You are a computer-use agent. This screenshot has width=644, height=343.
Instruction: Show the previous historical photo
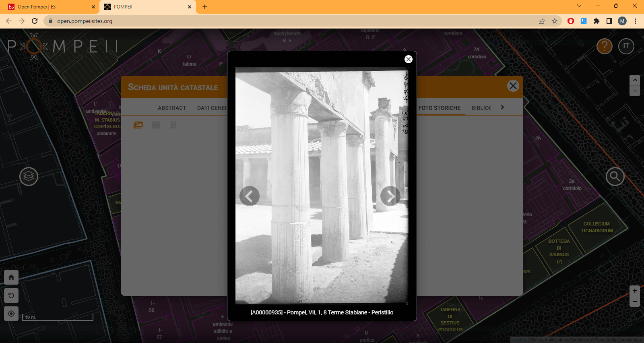coord(249,196)
